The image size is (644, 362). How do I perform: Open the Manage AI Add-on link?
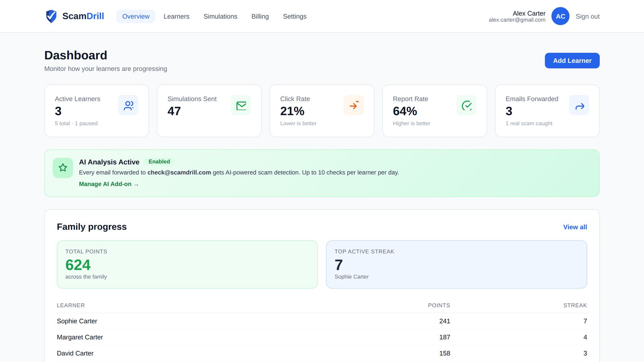pyautogui.click(x=109, y=184)
